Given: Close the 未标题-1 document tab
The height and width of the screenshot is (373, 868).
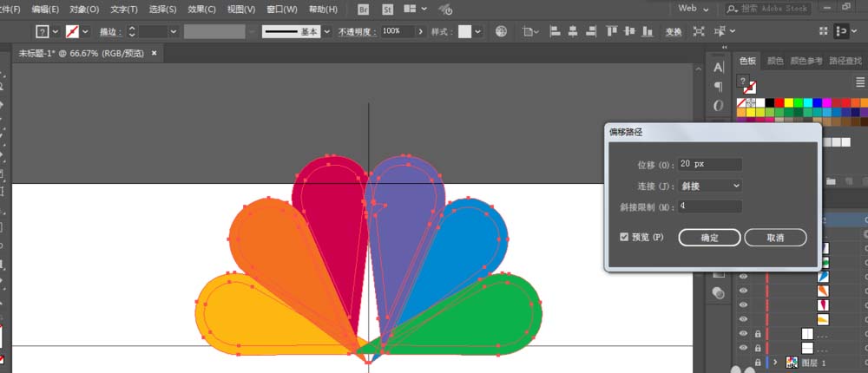Looking at the screenshot, I should click(155, 53).
